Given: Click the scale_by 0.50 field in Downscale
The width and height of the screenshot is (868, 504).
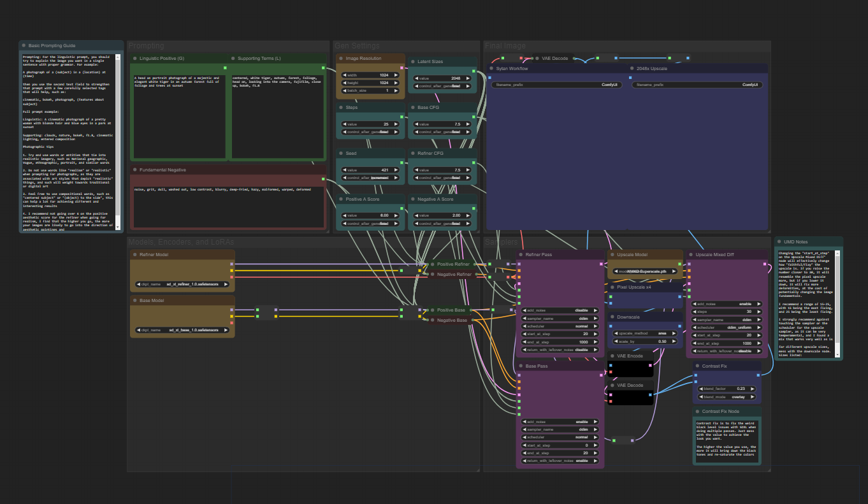Looking at the screenshot, I should [x=646, y=342].
